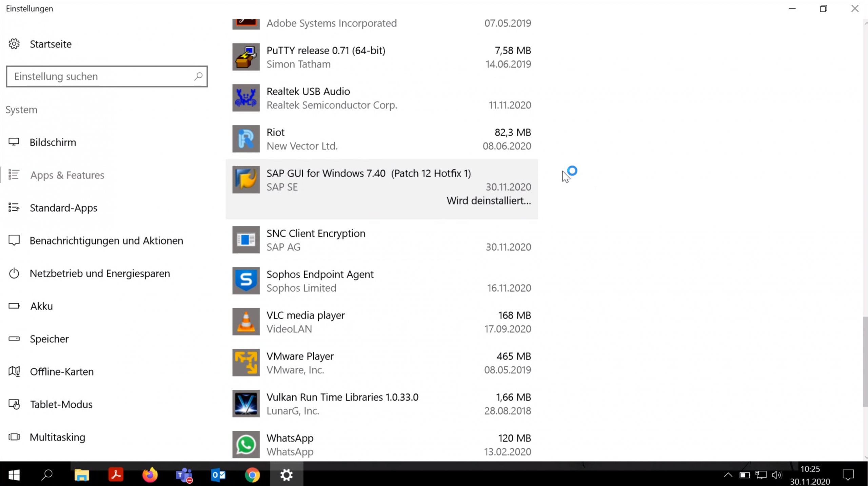The height and width of the screenshot is (486, 868).
Task: Click the Offline-Karten map icon
Action: tap(14, 371)
